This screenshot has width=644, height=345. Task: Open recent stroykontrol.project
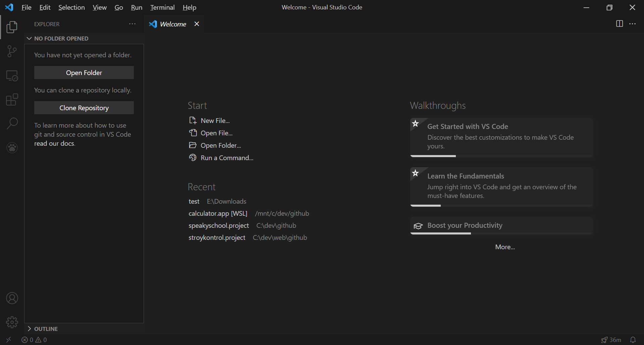click(x=217, y=237)
